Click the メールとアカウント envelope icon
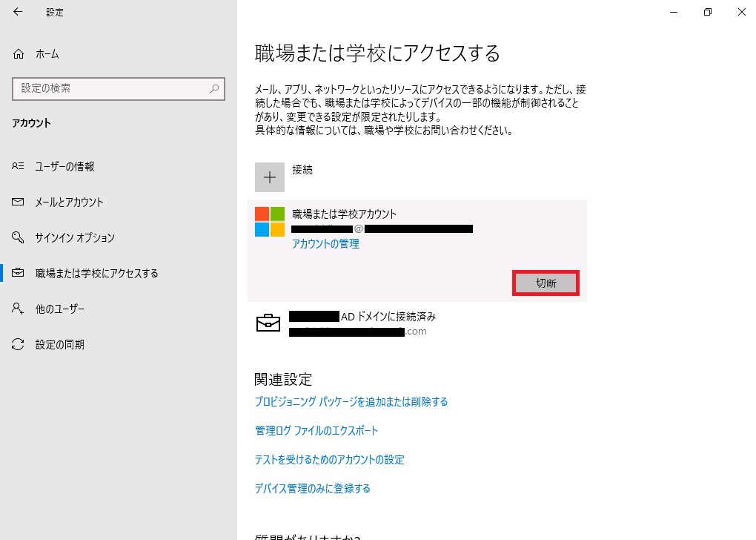The image size is (756, 540). [x=18, y=202]
